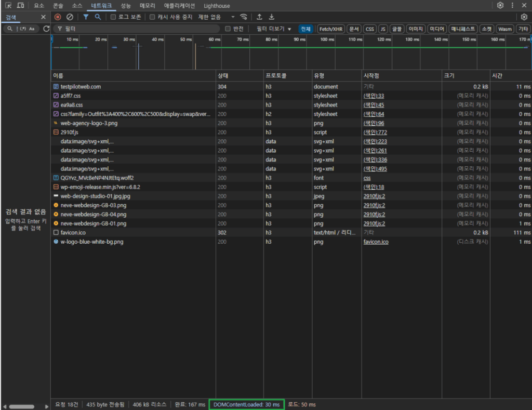Stop recording the network log
This screenshot has width=532, height=410.
[58, 17]
